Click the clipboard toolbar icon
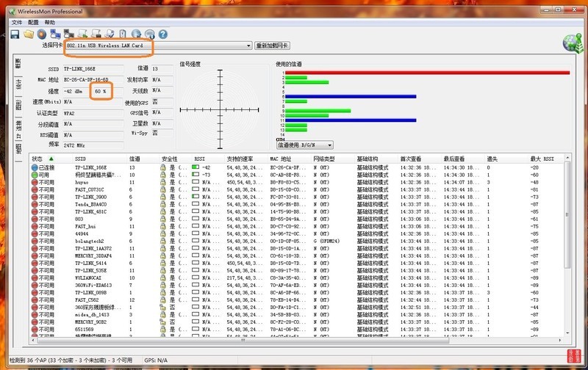 pos(123,34)
